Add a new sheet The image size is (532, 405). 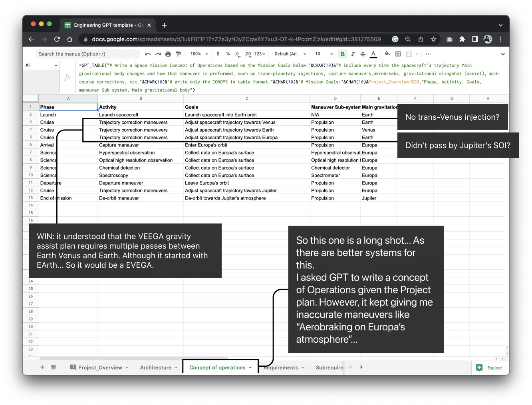pyautogui.click(x=42, y=367)
